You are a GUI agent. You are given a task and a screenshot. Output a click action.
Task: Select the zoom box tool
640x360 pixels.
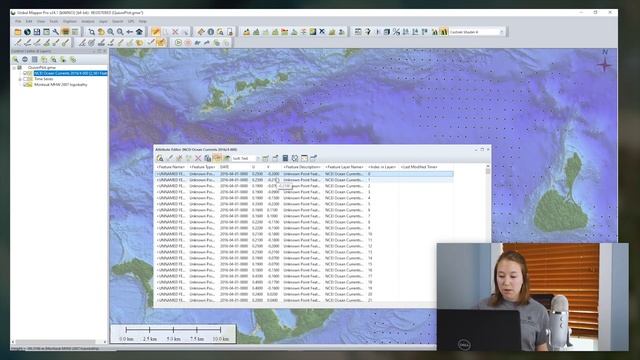point(91,32)
